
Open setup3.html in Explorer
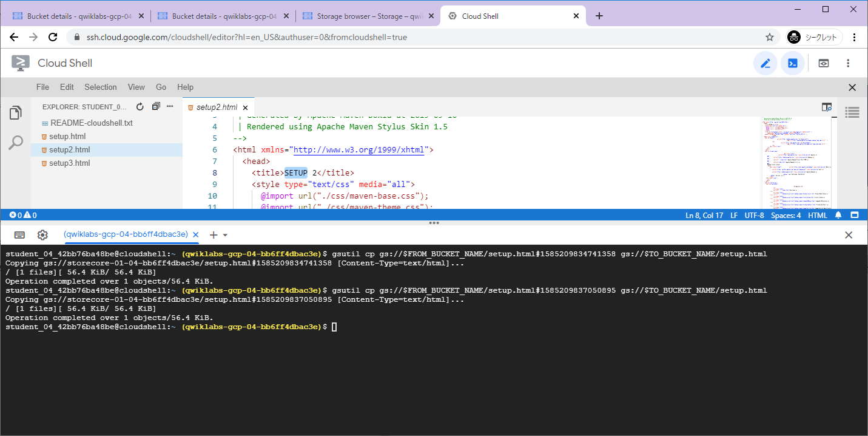point(107,163)
